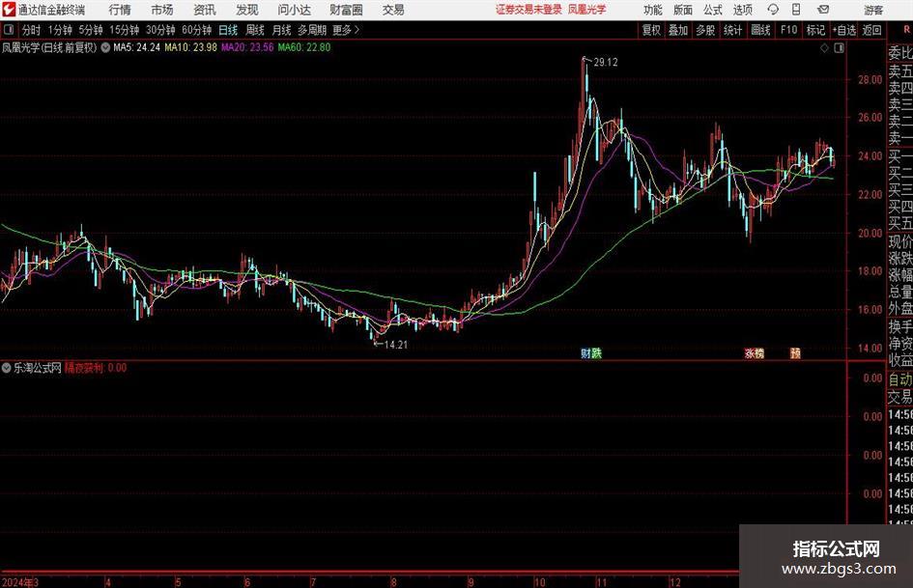The height and width of the screenshot is (588, 913).
Task: Click the customer service headset icon
Action: click(773, 10)
